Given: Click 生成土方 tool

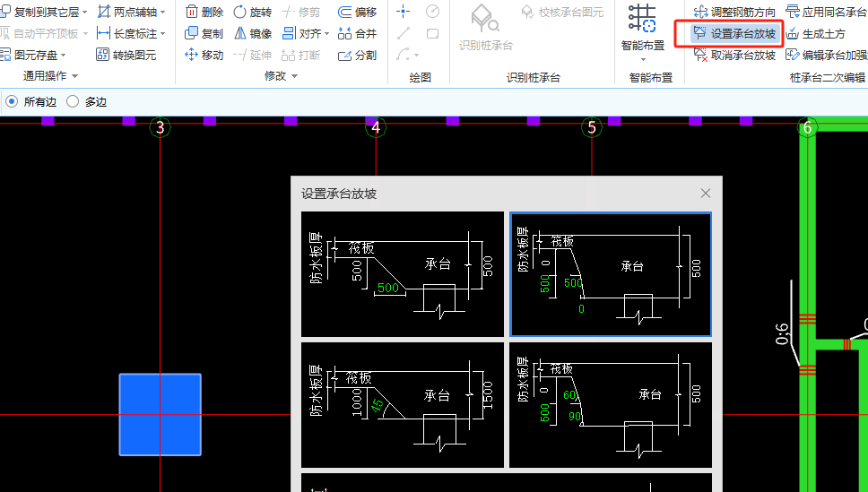Looking at the screenshot, I should (x=815, y=34).
